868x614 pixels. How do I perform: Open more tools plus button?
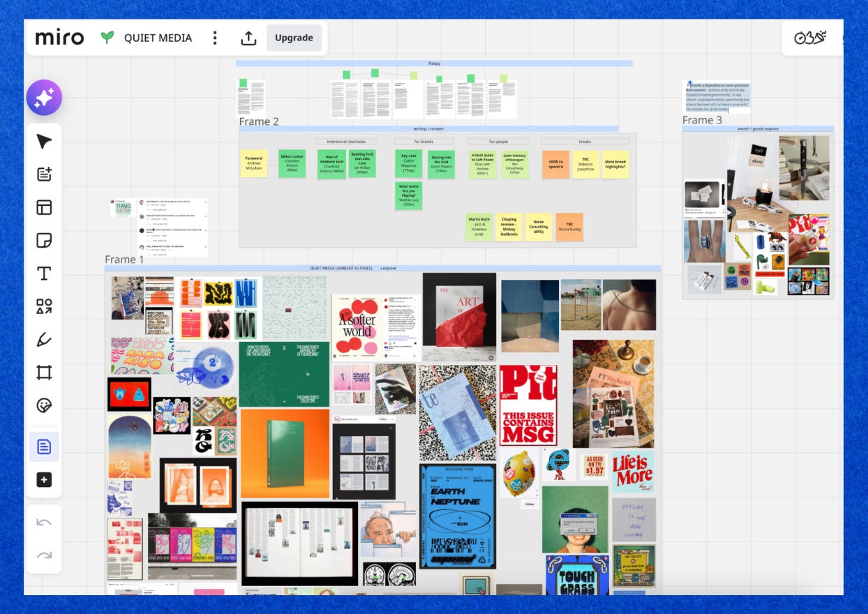44,480
